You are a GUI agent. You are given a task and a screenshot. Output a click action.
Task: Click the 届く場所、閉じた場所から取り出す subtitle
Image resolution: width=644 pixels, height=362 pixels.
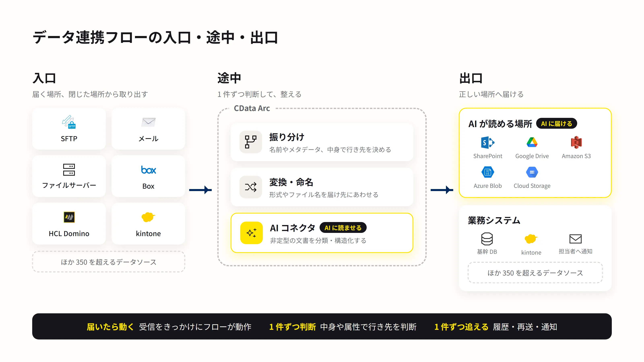[90, 94]
